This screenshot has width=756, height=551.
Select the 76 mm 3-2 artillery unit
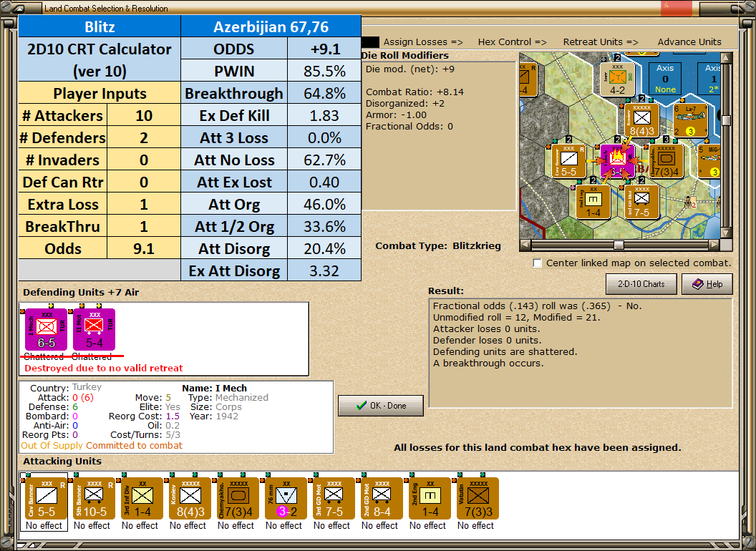point(286,498)
